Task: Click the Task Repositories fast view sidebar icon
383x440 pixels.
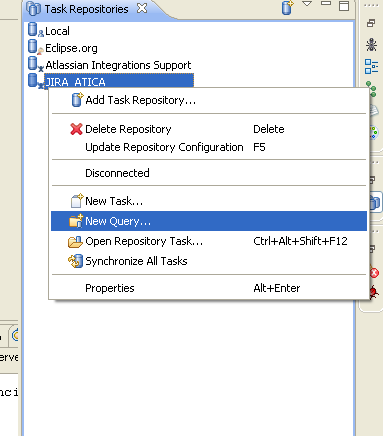Action: tap(375, 202)
